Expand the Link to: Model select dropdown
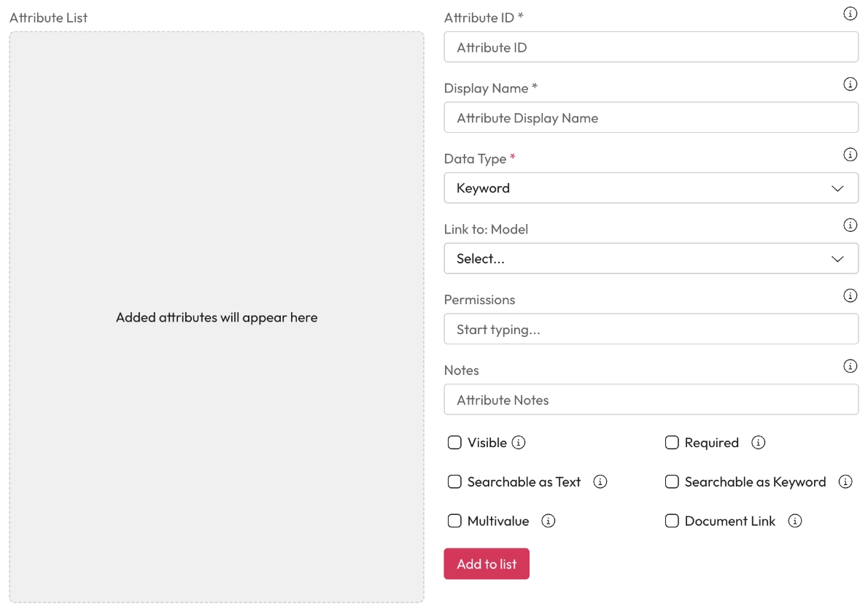The image size is (868, 612). coord(651,259)
